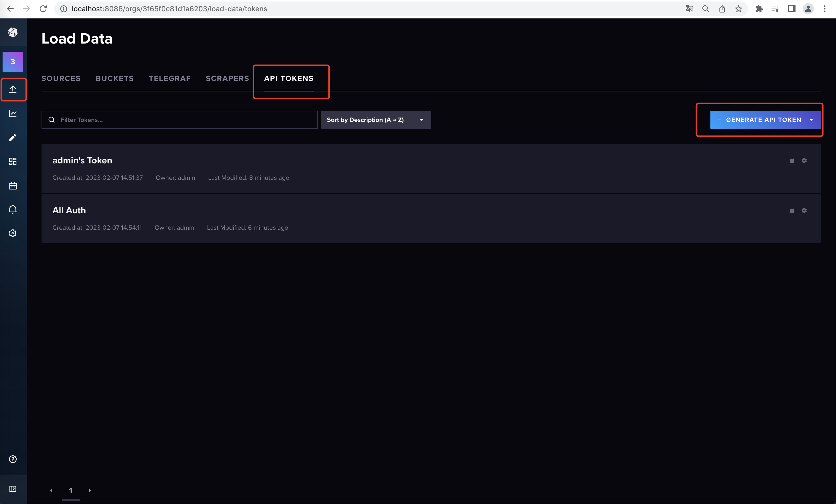The height and width of the screenshot is (504, 836).
Task: Reload the page with refresh icon
Action: 43,8
